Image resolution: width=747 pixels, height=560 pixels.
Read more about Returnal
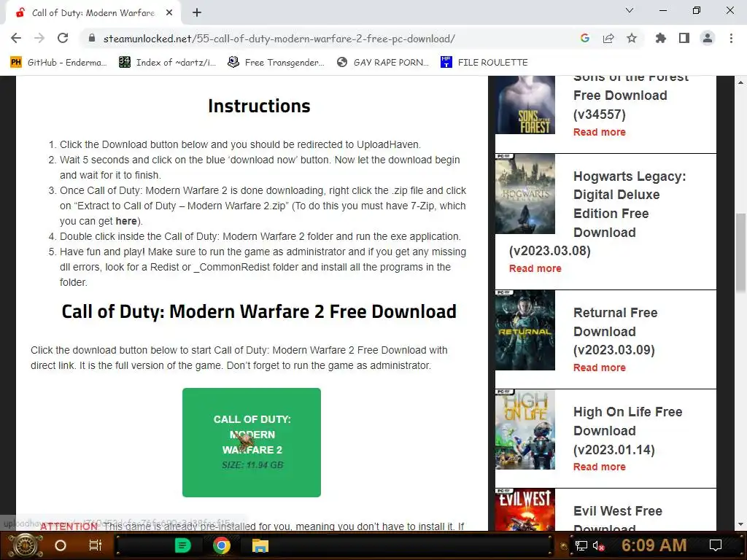600,367
